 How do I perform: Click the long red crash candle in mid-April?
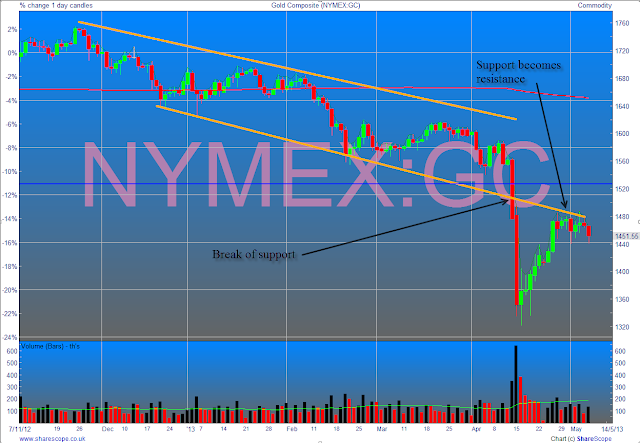516,260
